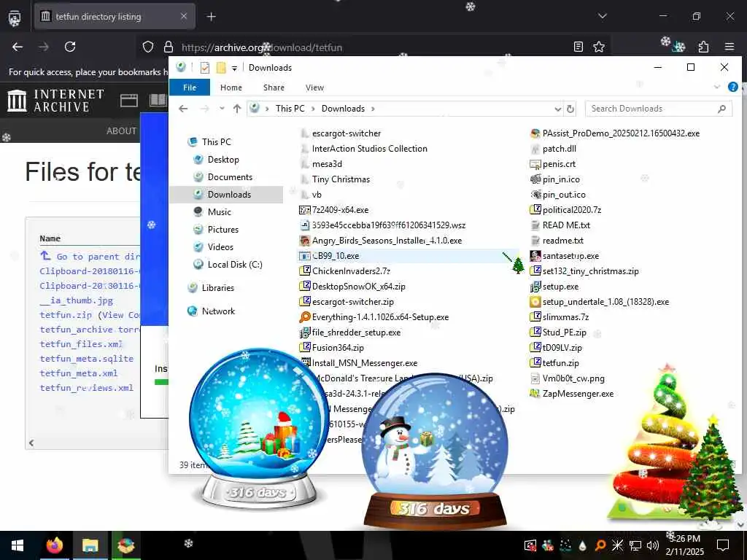
Task: Expand chevron after Downloads in address bar
Action: tap(373, 109)
